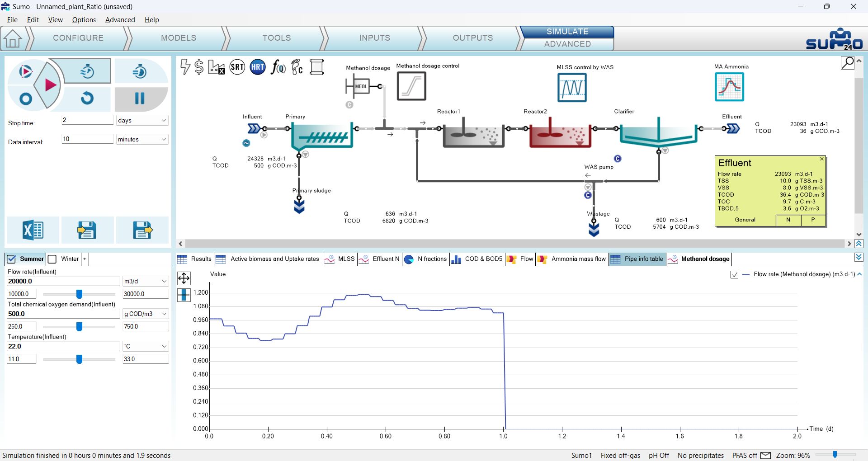Select the Influent unit on the flowsheet
This screenshot has height=461, width=868.
click(x=255, y=129)
